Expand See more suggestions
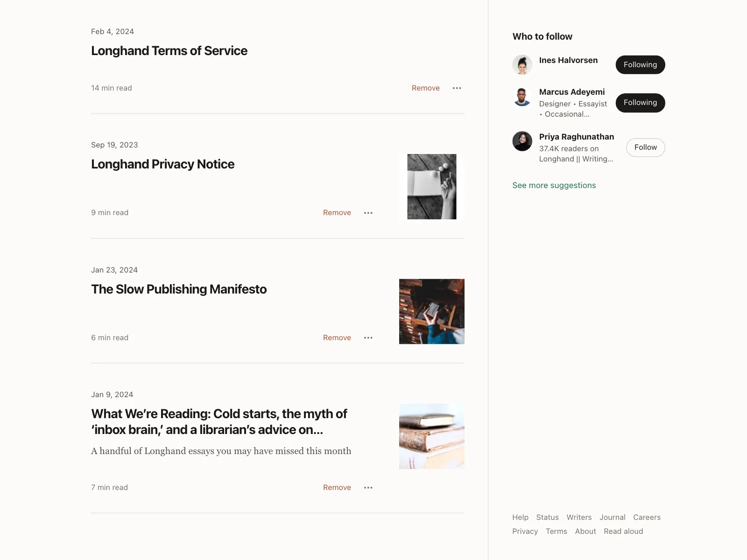Image resolution: width=747 pixels, height=560 pixels. [554, 185]
